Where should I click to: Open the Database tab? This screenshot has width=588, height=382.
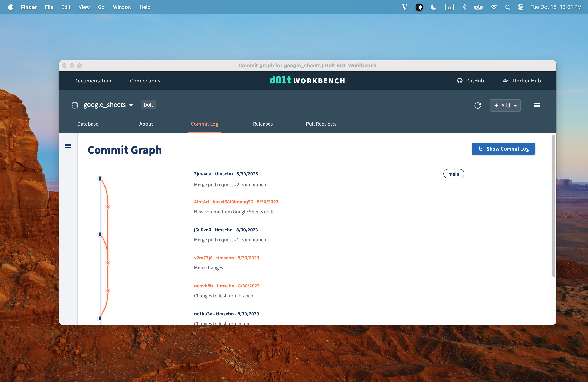click(x=88, y=124)
